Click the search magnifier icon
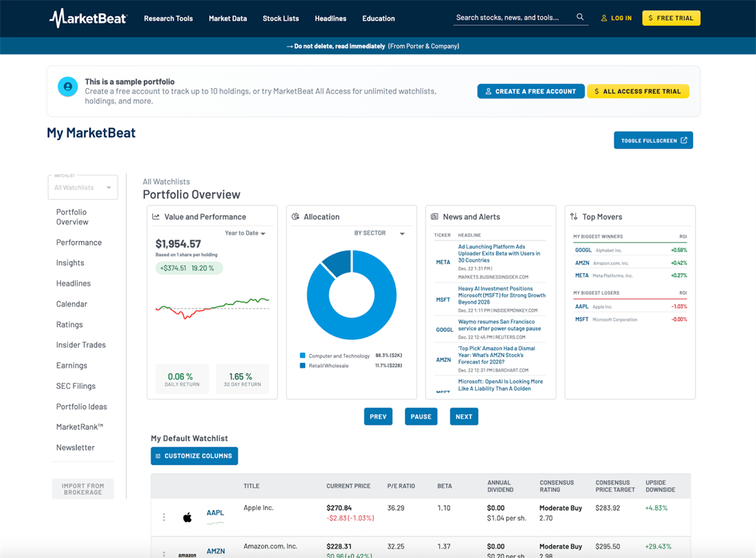The height and width of the screenshot is (558, 756). point(580,17)
